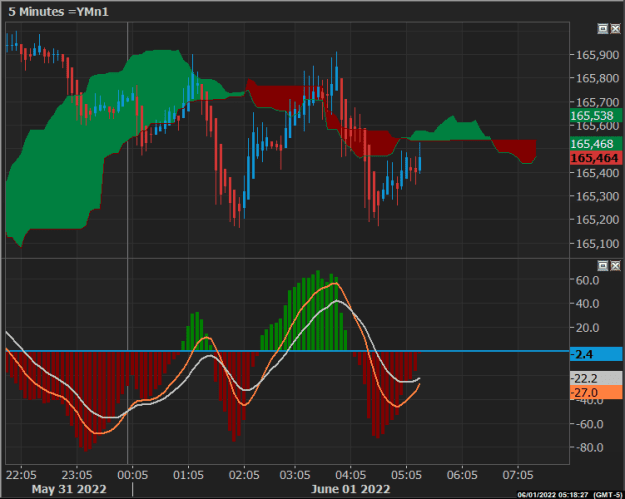This screenshot has height=499, width=625.
Task: Click the 00:05 time axis label
Action: click(133, 475)
